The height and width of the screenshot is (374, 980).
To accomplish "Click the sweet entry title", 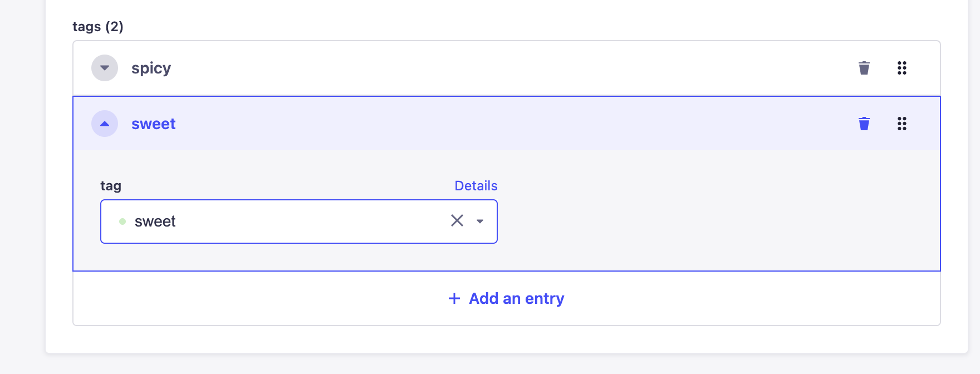I will point(153,124).
